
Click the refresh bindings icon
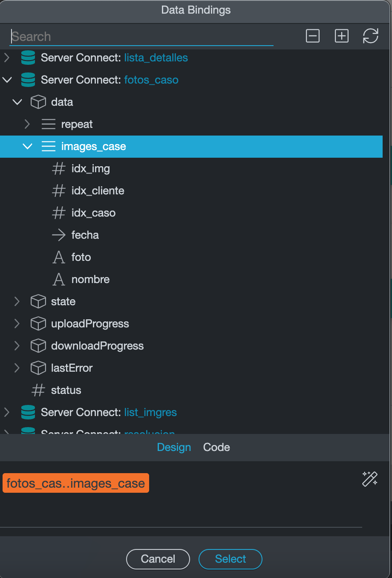[x=370, y=36]
